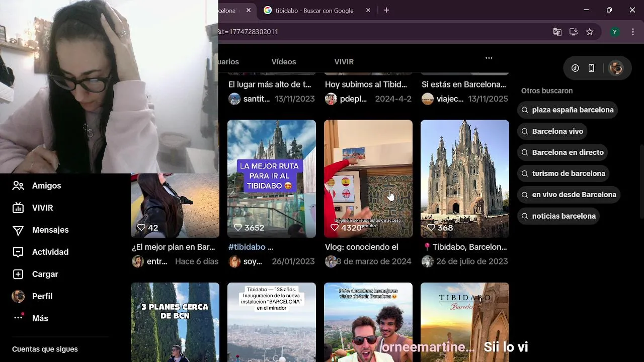Viewport: 644px width, 362px height.
Task: Open the VIVIR live section icon in sidebar
Action: (18, 208)
